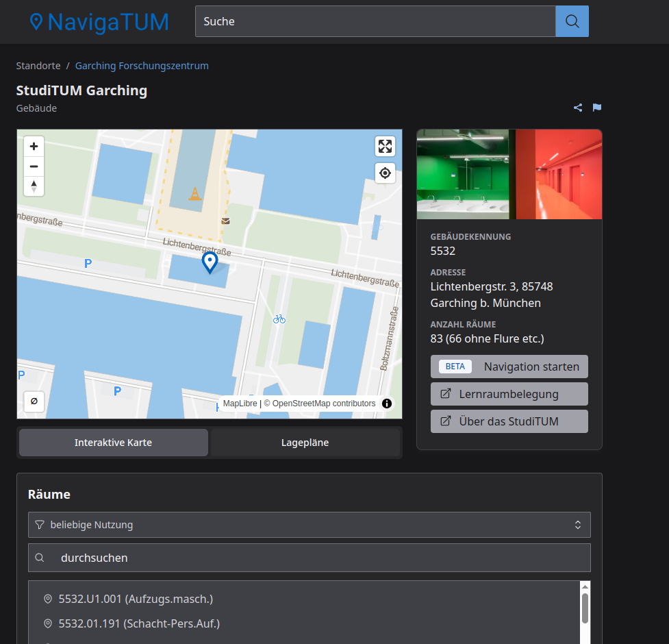
Task: Click room list scrollbar up arrow
Action: click(585, 587)
